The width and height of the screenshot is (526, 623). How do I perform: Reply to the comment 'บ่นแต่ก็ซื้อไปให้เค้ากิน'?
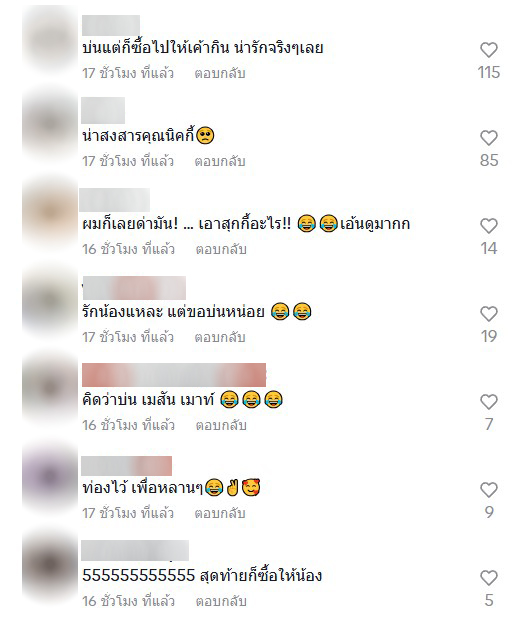pos(220,74)
